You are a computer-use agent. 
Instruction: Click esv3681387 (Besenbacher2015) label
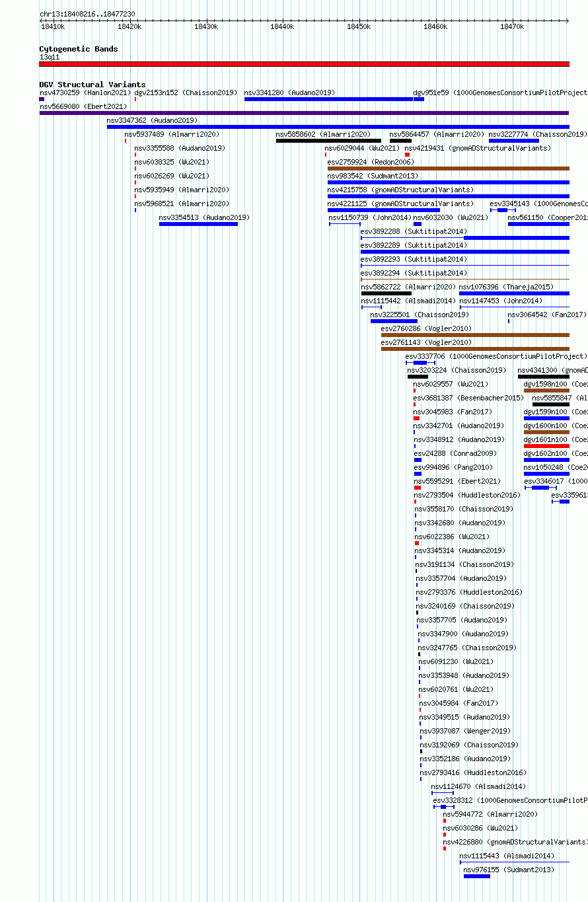coord(468,398)
